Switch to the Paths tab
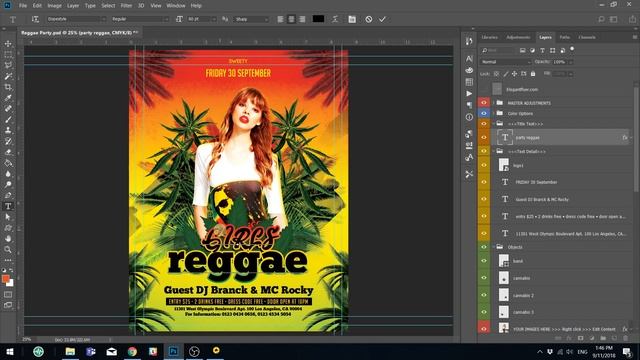Viewport: 640px width, 360px height. [564, 37]
